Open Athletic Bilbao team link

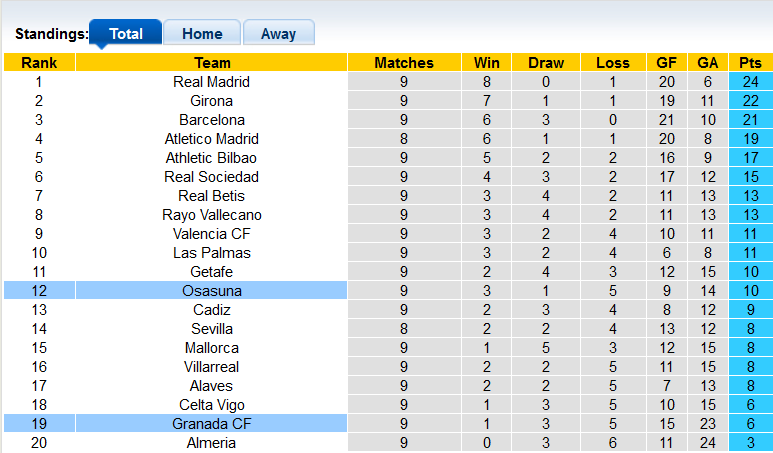tap(211, 158)
